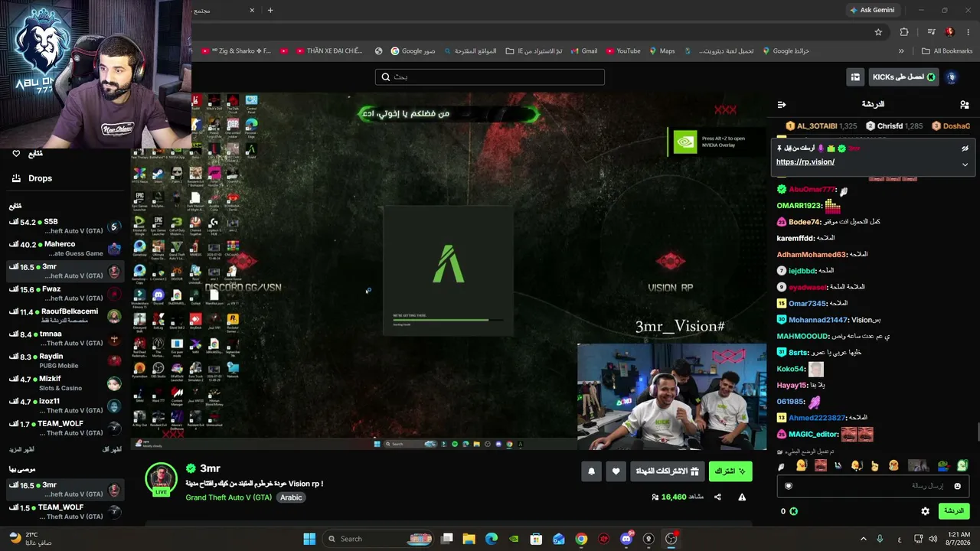Open chat settings gear icon
The width and height of the screenshot is (980, 551).
[x=925, y=511]
